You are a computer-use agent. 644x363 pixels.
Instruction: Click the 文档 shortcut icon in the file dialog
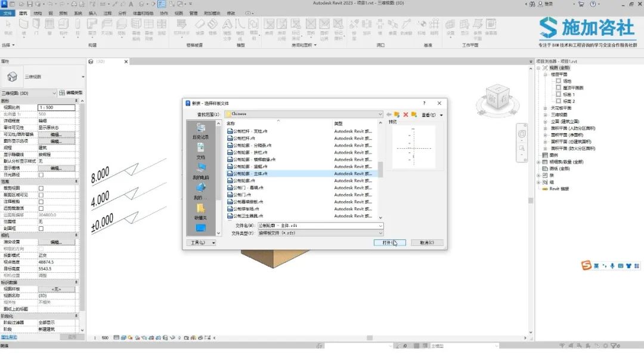[201, 147]
